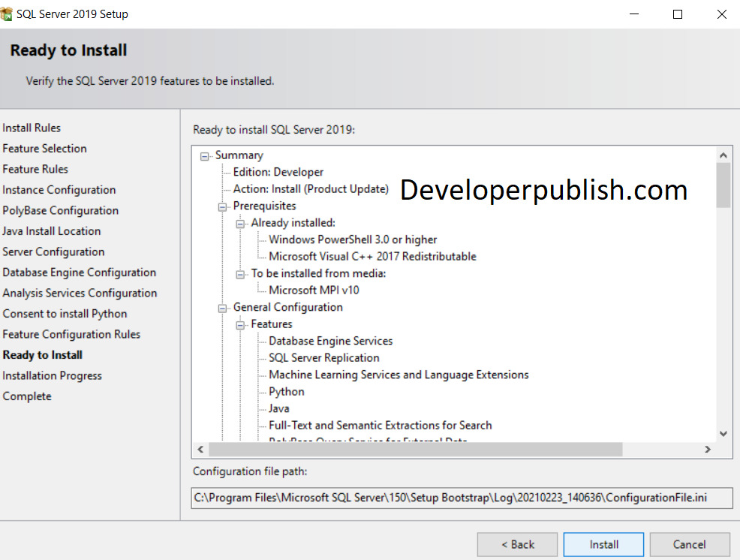The width and height of the screenshot is (740, 560).
Task: Click the Install button
Action: pyautogui.click(x=603, y=544)
